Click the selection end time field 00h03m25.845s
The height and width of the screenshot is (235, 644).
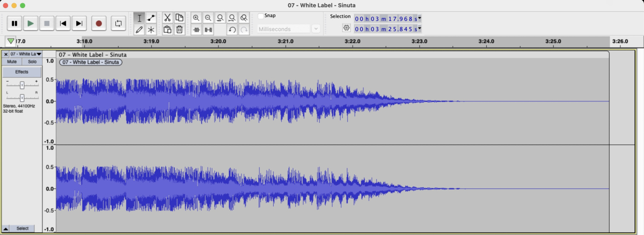coord(385,29)
